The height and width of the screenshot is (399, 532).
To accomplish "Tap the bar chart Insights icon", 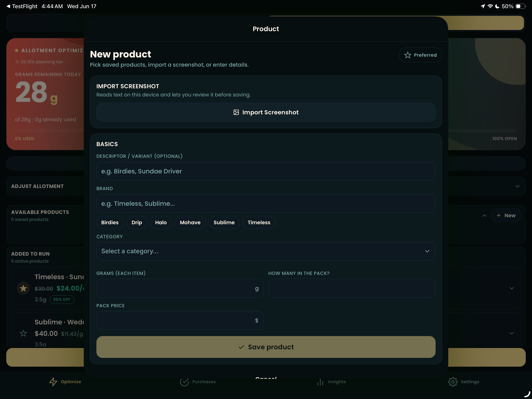I will coord(320,382).
